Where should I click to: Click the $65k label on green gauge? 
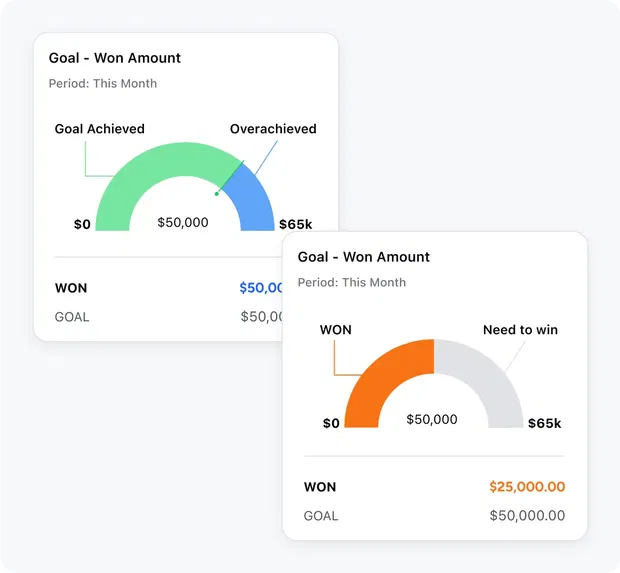pyautogui.click(x=295, y=224)
